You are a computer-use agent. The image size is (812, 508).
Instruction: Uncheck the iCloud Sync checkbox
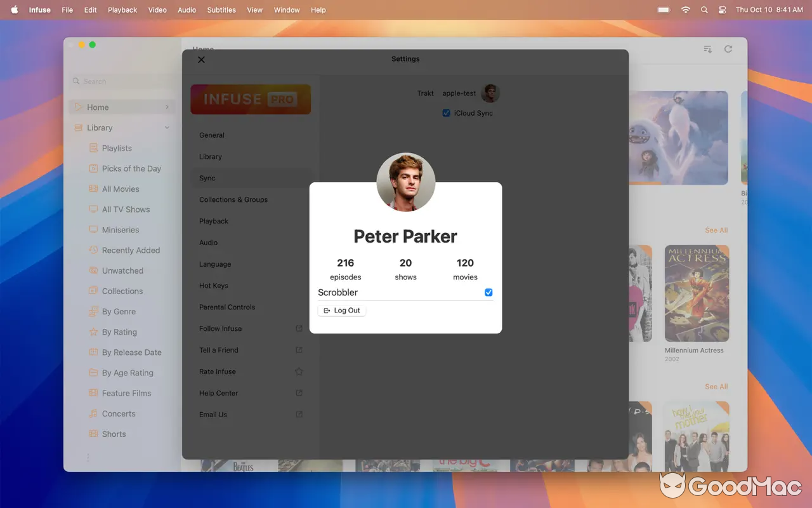pyautogui.click(x=447, y=113)
